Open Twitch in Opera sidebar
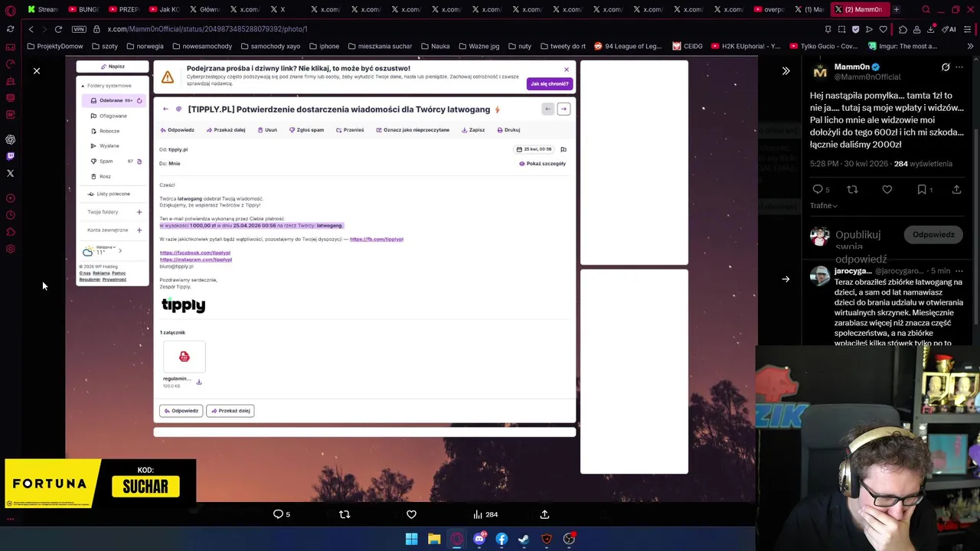 click(x=10, y=156)
